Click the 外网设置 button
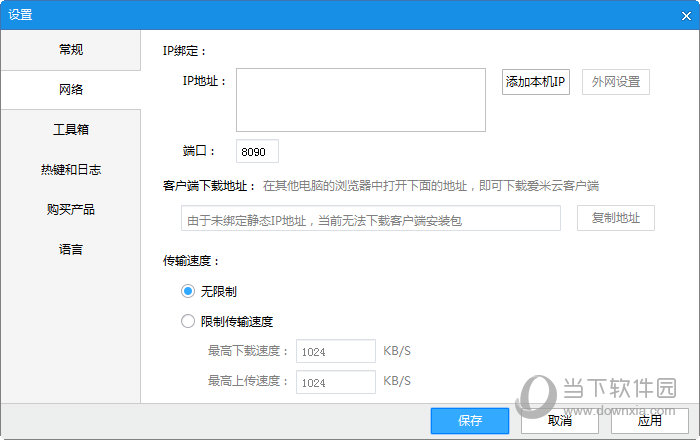The image size is (700, 440). point(616,82)
